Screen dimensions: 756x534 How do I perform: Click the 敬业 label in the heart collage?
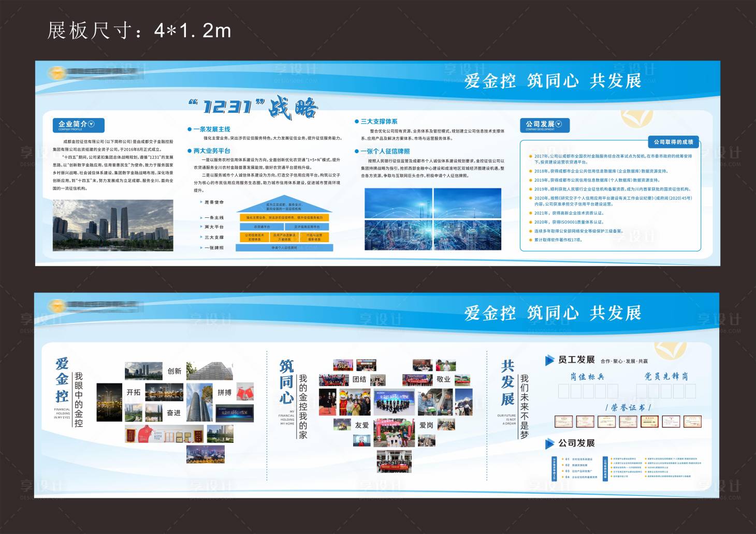click(443, 379)
